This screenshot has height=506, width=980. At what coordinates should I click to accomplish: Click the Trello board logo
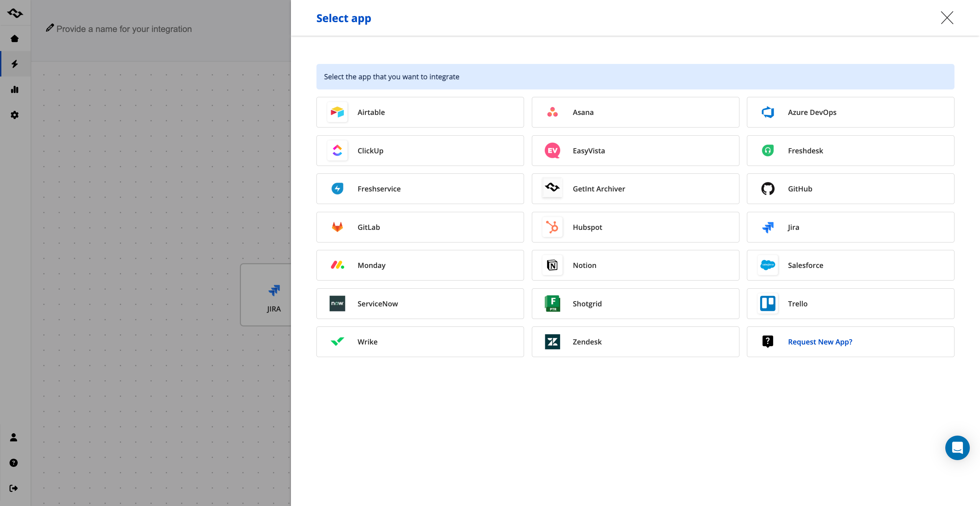pyautogui.click(x=768, y=303)
